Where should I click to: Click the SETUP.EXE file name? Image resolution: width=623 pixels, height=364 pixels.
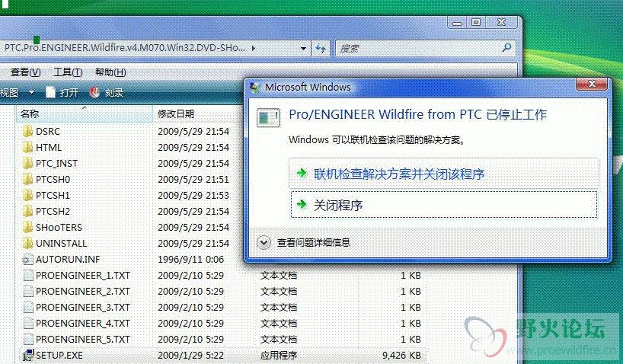(59, 356)
